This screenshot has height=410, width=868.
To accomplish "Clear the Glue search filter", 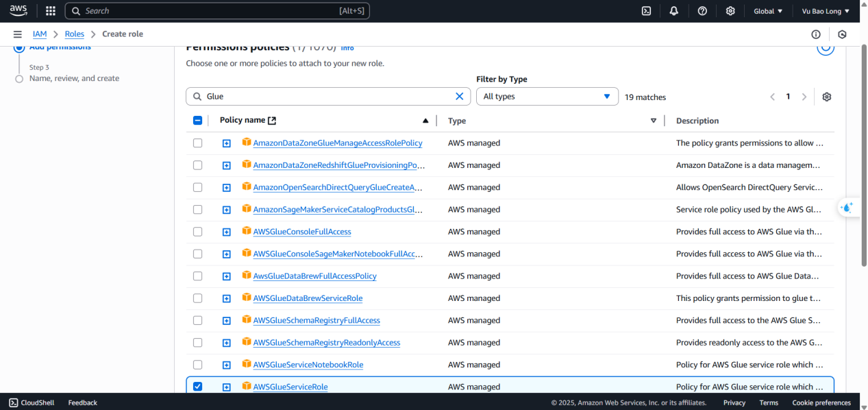I will point(460,97).
